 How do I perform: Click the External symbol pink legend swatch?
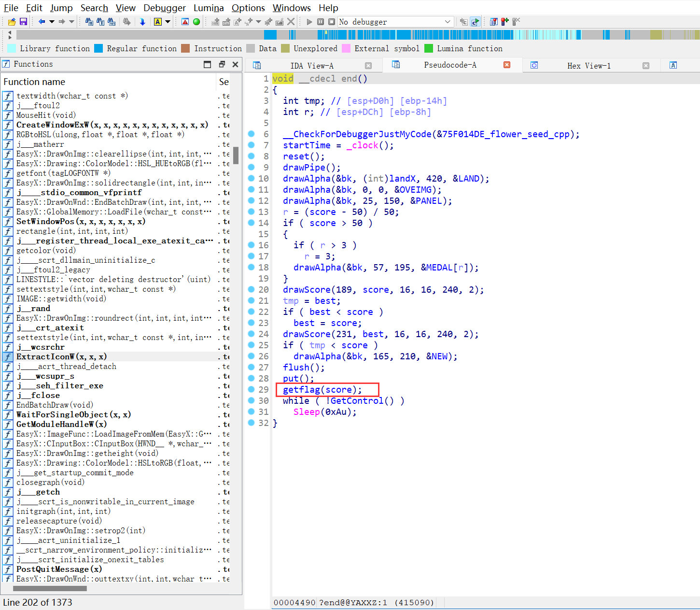346,48
